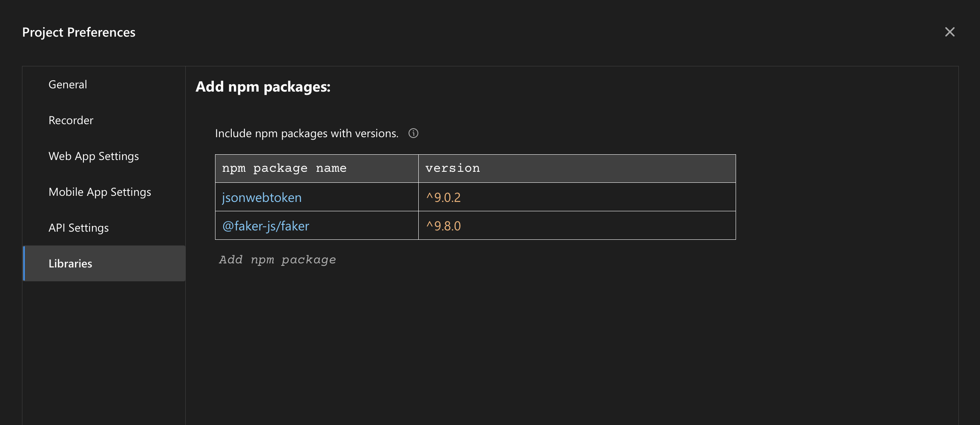Edit the ^9.8.0 version cell
Image resolution: width=980 pixels, height=425 pixels.
pos(444,226)
